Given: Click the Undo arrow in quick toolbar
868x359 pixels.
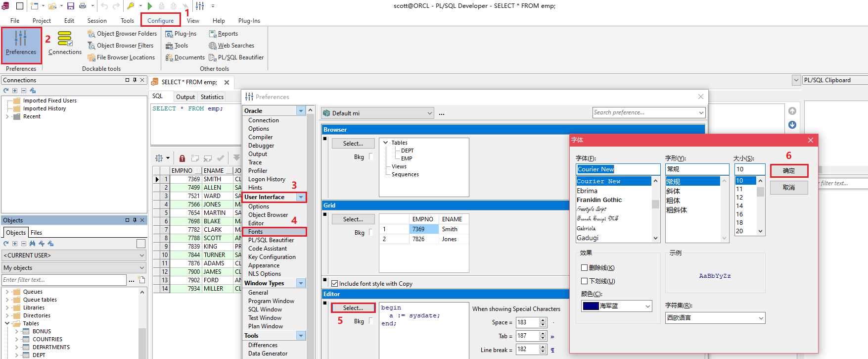Looking at the screenshot, I should [x=104, y=6].
